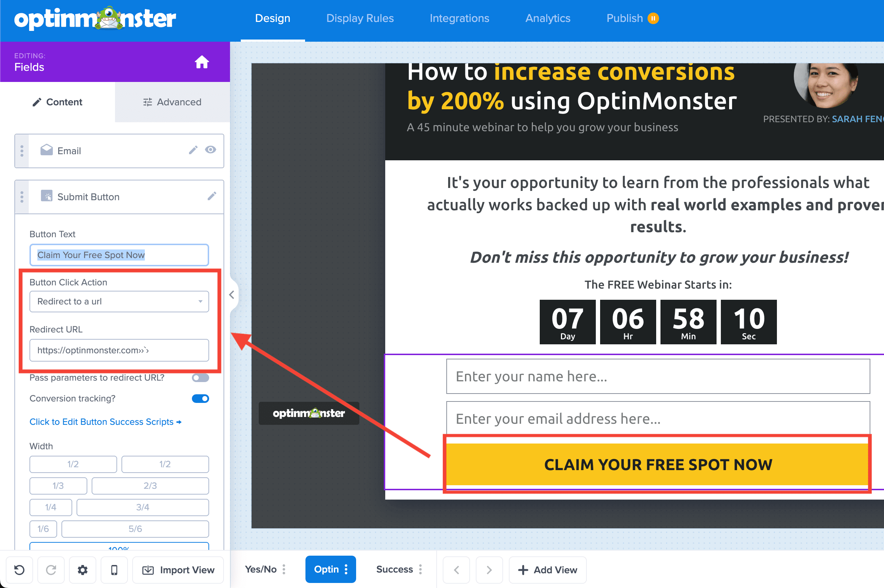This screenshot has height=588, width=884.
Task: Open the Integrations tab
Action: (459, 18)
